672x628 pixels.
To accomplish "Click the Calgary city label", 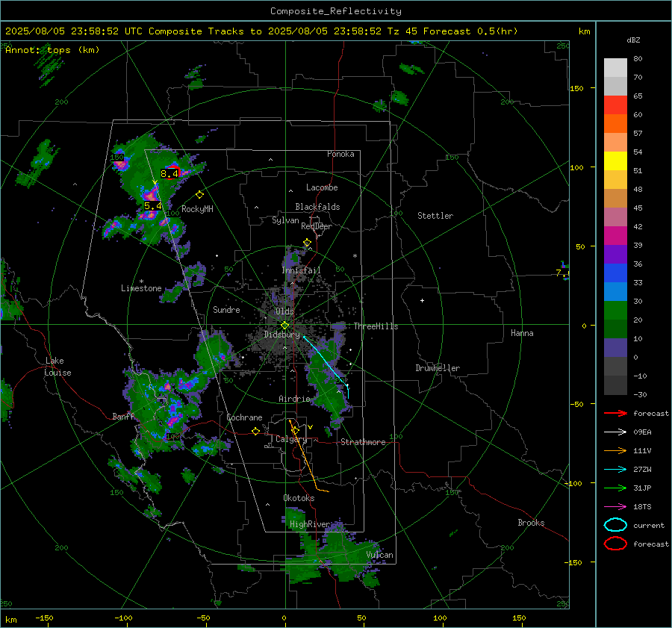I will click(291, 439).
